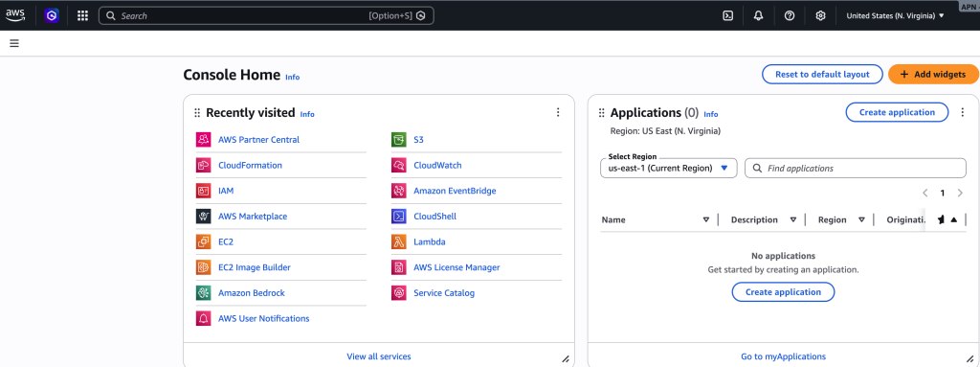Open the Lambda service link
Image resolution: width=980 pixels, height=367 pixels.
pos(430,241)
